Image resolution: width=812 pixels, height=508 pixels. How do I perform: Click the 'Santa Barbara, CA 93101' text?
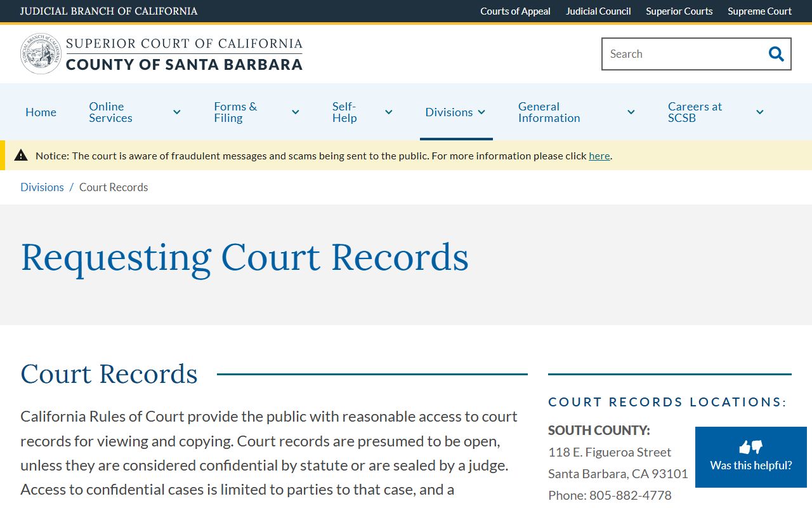tap(618, 474)
